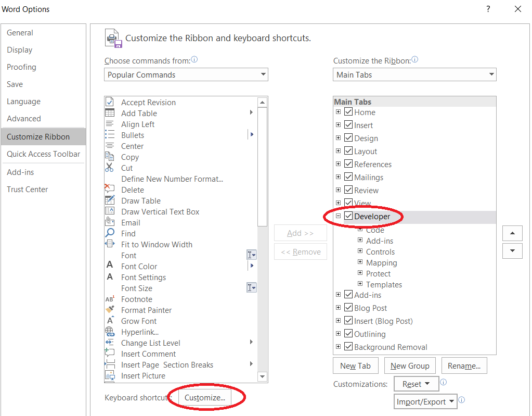The image size is (532, 416).
Task: Click the Grow Font icon
Action: (110, 320)
